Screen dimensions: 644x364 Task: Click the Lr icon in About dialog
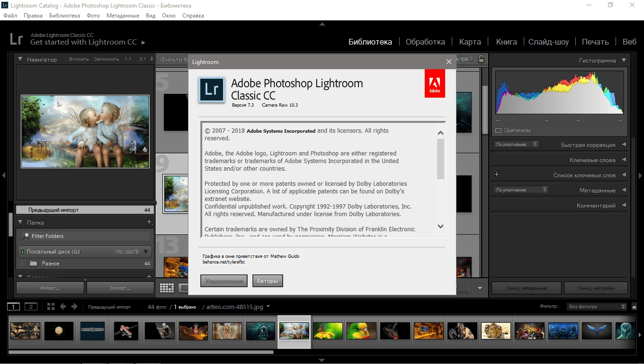(211, 90)
